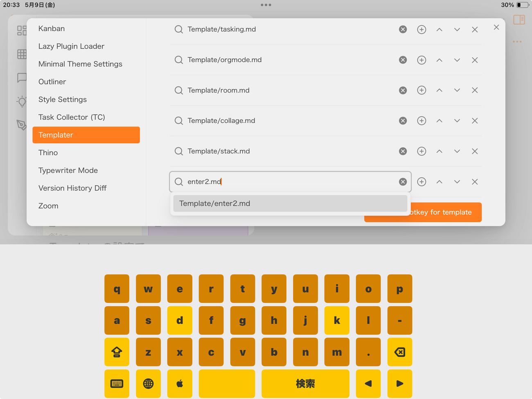
Task: Open Kanban plugin settings
Action: [86, 29]
